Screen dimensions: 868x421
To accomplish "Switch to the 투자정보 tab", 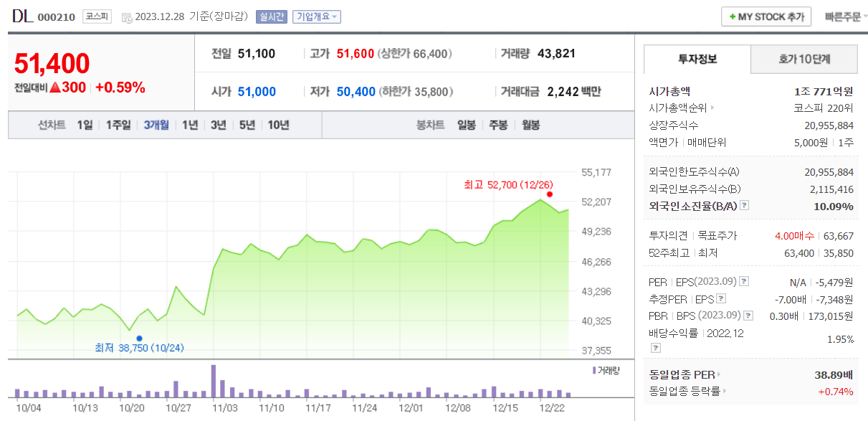I will [697, 59].
